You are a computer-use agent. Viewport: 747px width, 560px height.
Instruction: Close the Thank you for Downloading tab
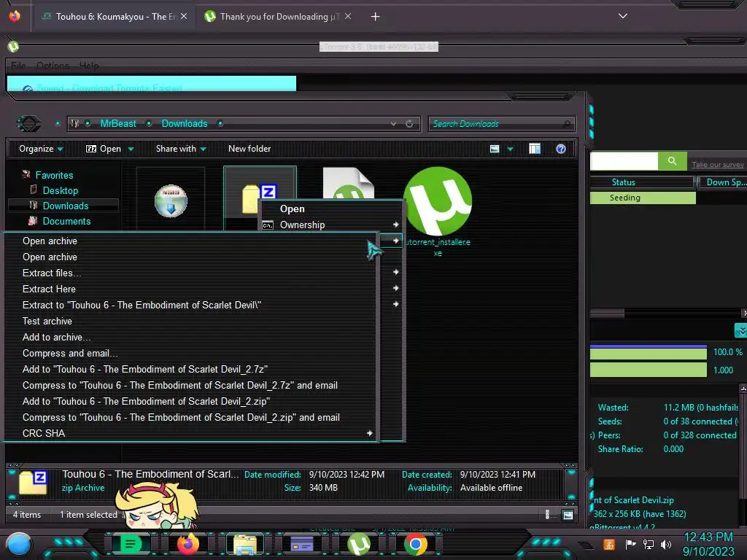point(348,16)
